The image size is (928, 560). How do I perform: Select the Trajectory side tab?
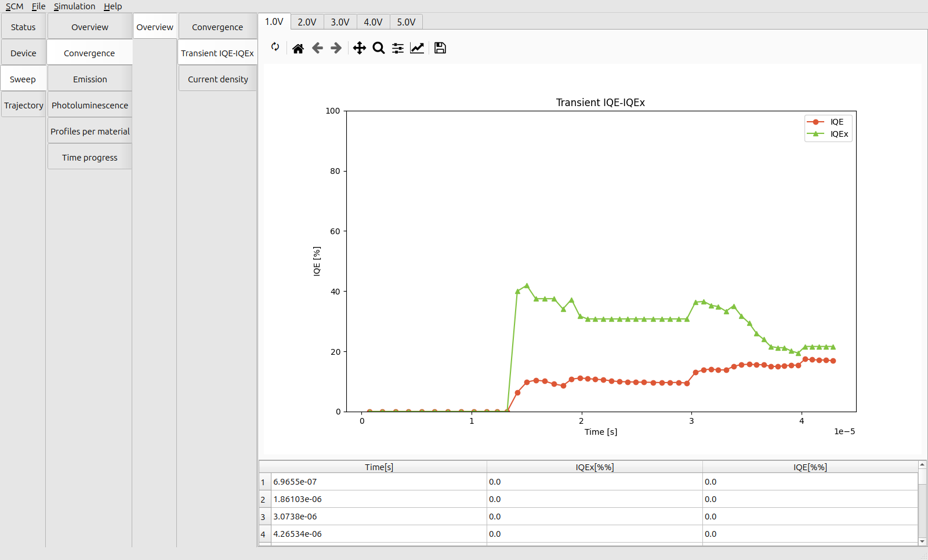(x=24, y=106)
